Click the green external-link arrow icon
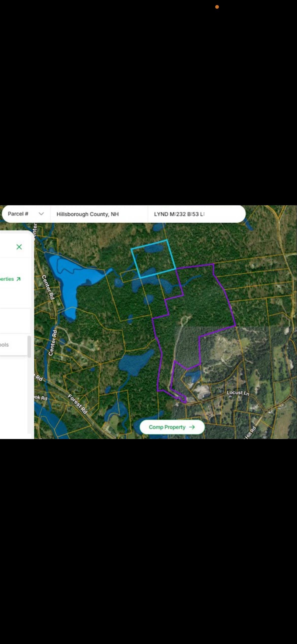Screen dimensions: 297x644 (18, 279)
